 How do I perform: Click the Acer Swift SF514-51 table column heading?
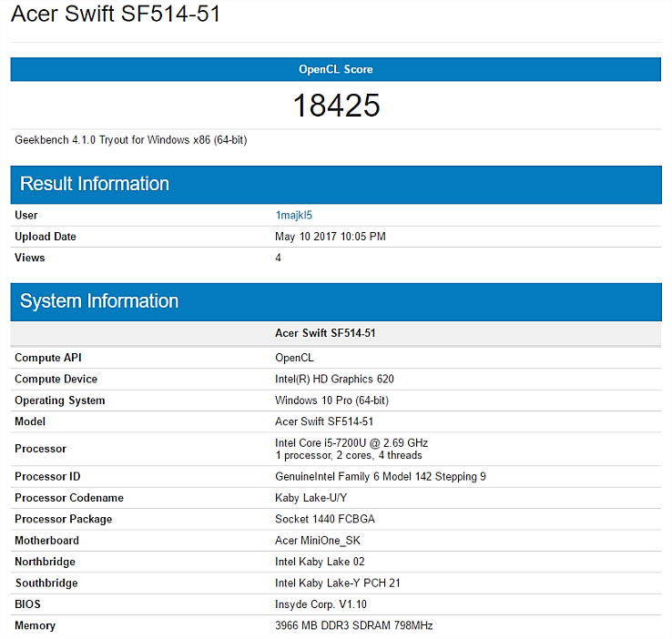pyautogui.click(x=325, y=333)
